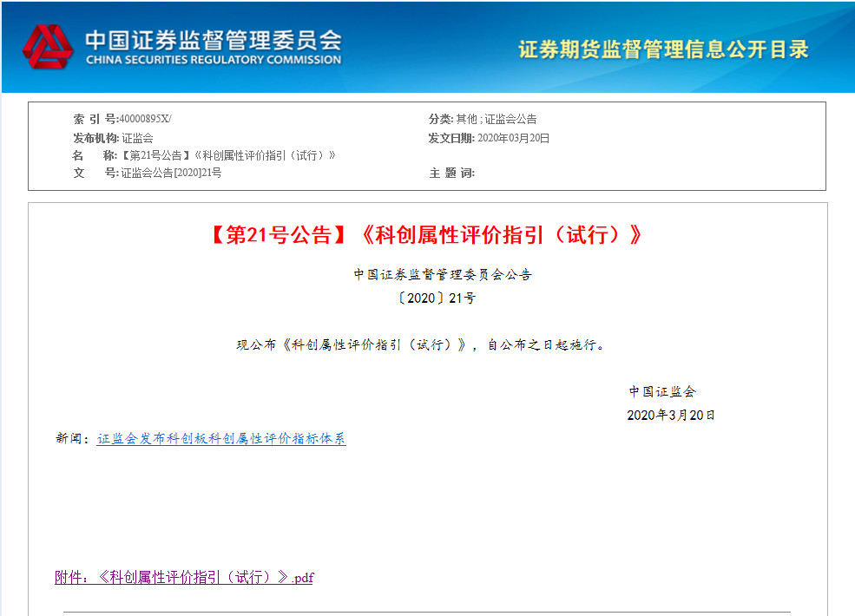Click the category value 其他；证监会公告
This screenshot has width=855, height=616.
point(497,119)
